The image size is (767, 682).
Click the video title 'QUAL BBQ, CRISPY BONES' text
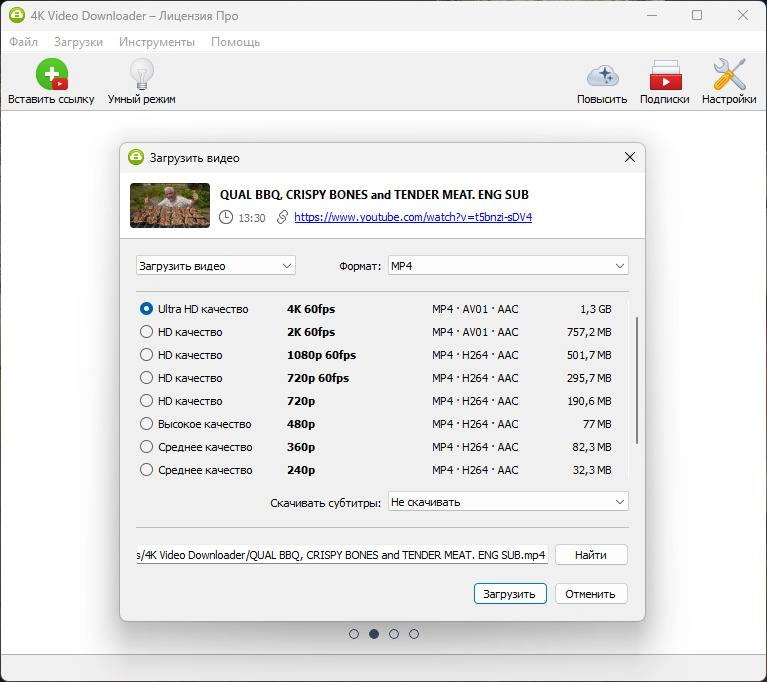click(374, 195)
